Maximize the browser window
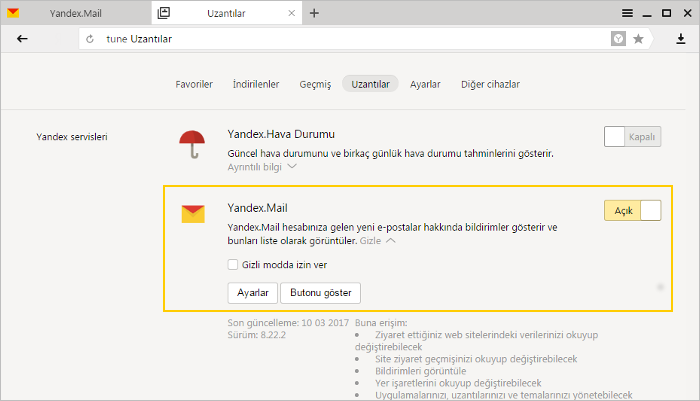The image size is (700, 401). click(x=667, y=13)
